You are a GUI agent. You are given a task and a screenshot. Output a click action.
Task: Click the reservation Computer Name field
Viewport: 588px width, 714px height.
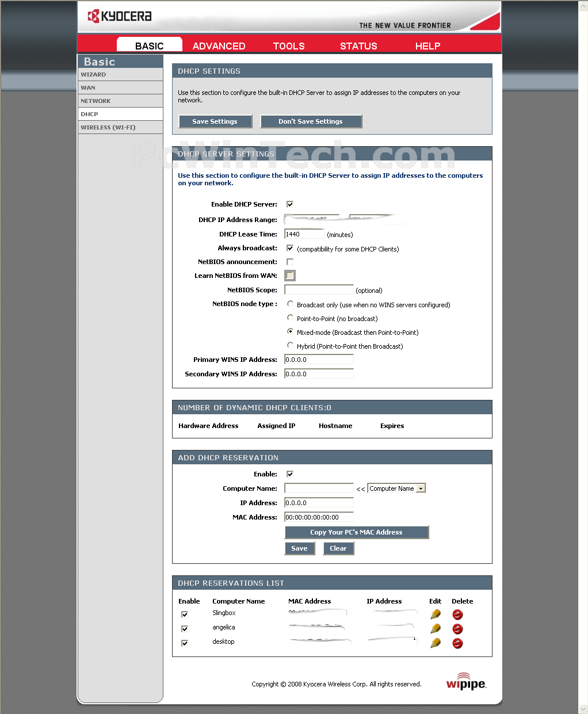pos(319,488)
